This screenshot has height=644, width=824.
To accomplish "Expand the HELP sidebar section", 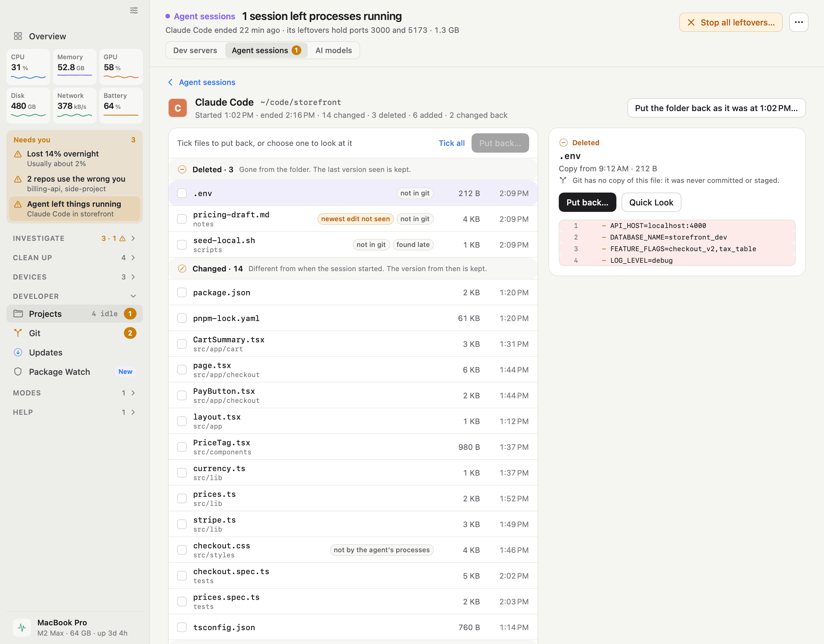I will coord(74,412).
